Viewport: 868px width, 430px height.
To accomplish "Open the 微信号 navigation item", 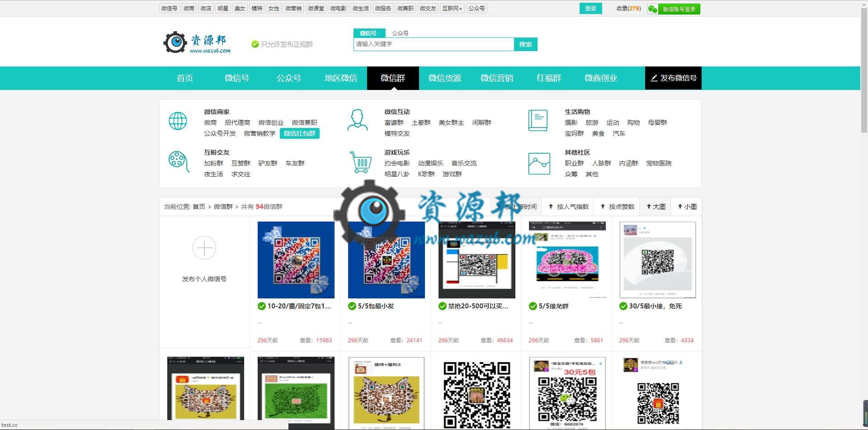I will (x=237, y=78).
